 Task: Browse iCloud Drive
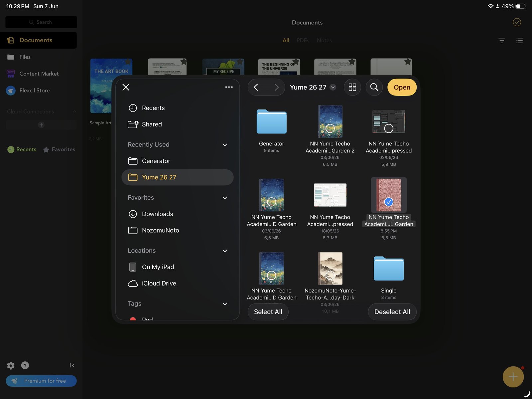[178, 283]
